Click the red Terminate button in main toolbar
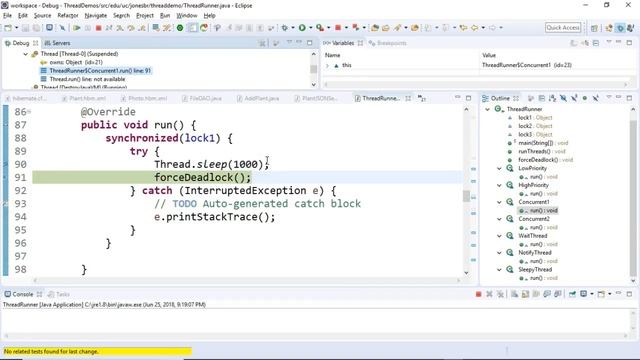This screenshot has height=360, width=640. point(98,28)
